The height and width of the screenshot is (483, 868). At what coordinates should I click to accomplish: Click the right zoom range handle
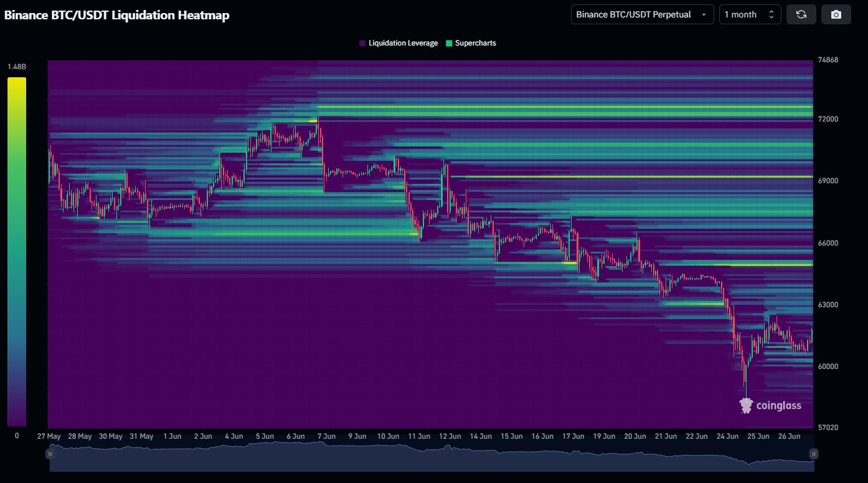click(813, 455)
